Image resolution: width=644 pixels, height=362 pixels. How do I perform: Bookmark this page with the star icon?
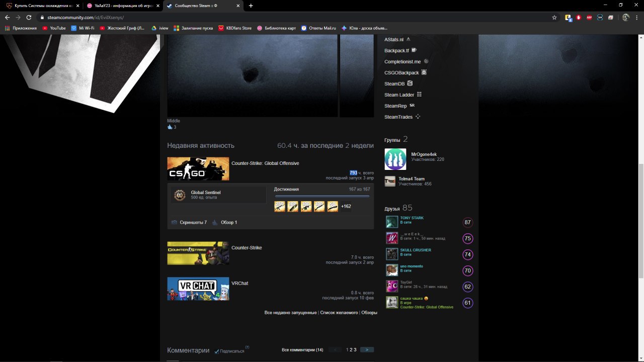tap(554, 17)
